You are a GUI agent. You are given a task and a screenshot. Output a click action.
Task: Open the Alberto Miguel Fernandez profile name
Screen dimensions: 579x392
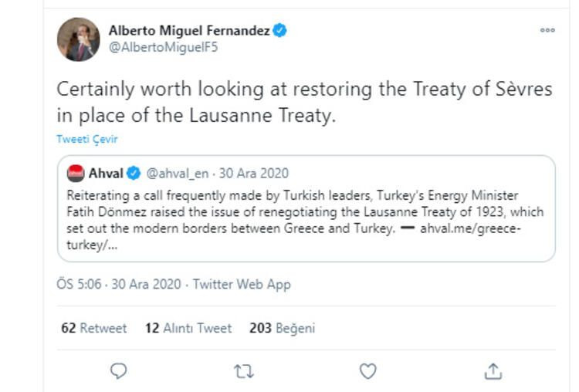pyautogui.click(x=190, y=31)
